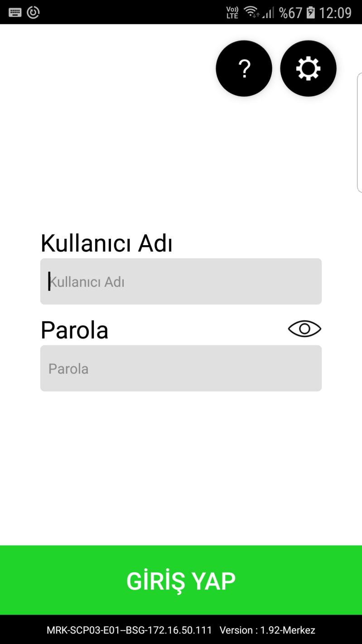The width and height of the screenshot is (362, 644).
Task: Tap the MRK-SCP03-E01 server info text
Action: (x=129, y=630)
